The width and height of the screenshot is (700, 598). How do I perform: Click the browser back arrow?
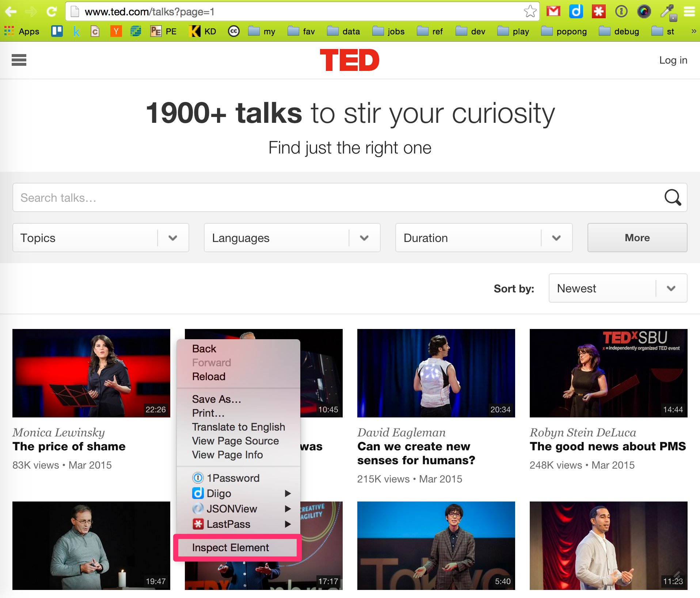[11, 12]
